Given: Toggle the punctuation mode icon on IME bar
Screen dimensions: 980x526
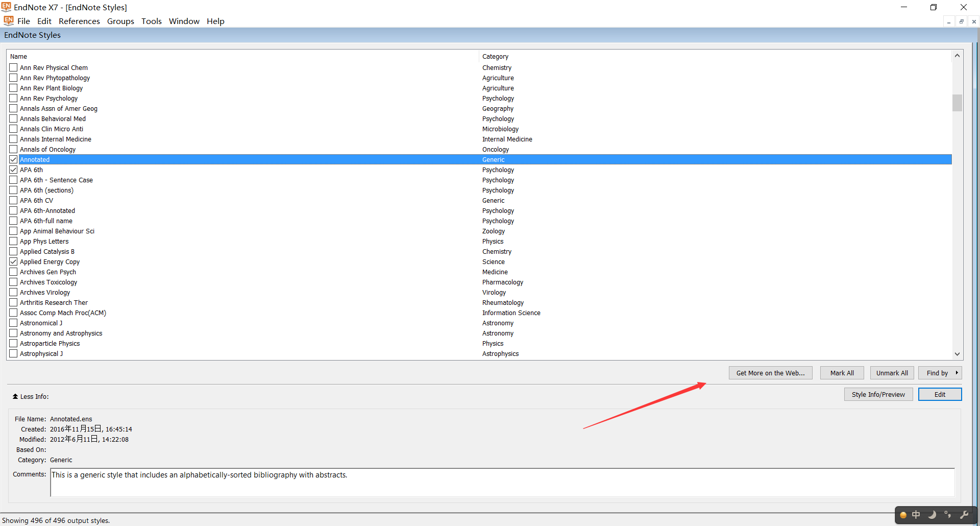Looking at the screenshot, I should [948, 515].
